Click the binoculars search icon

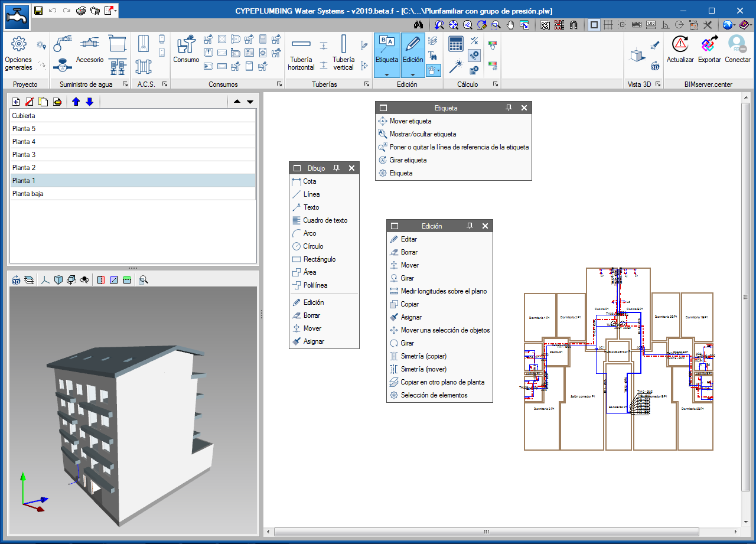pyautogui.click(x=419, y=25)
